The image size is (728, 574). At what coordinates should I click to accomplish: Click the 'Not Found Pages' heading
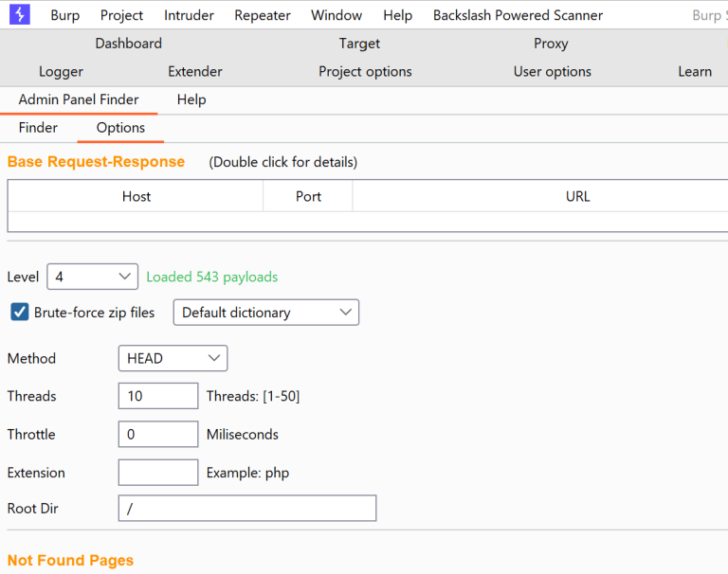pos(70,560)
